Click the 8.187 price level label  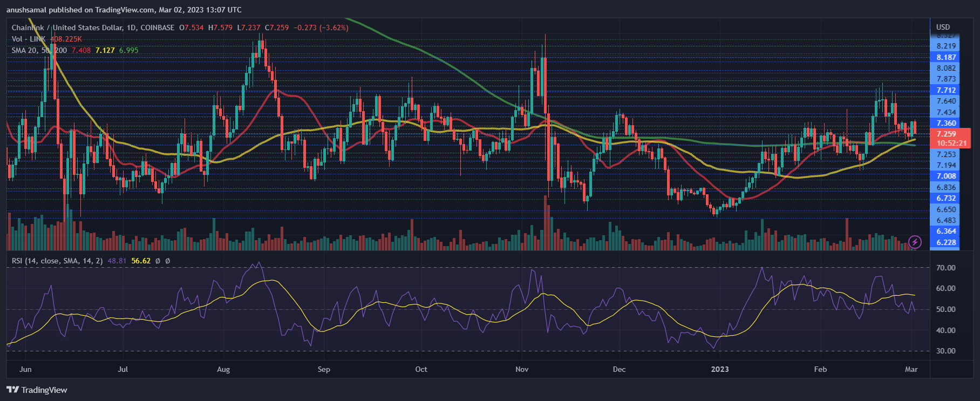946,57
